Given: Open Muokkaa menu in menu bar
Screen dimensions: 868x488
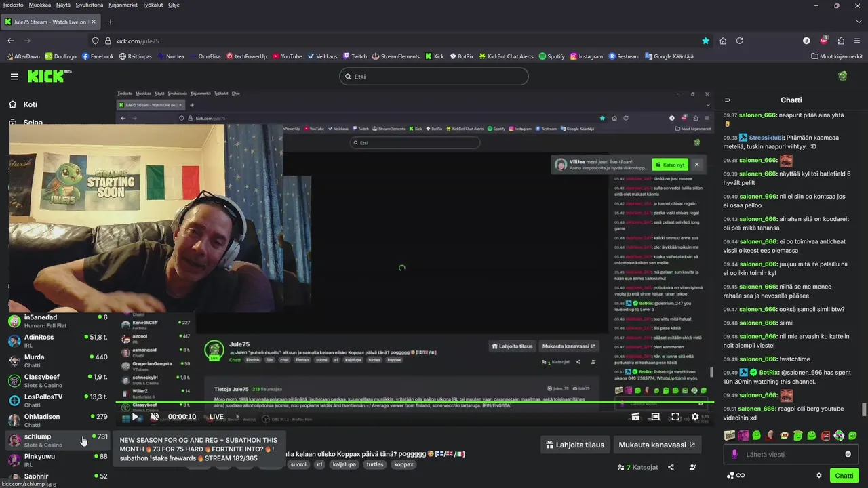Looking at the screenshot, I should point(40,5).
